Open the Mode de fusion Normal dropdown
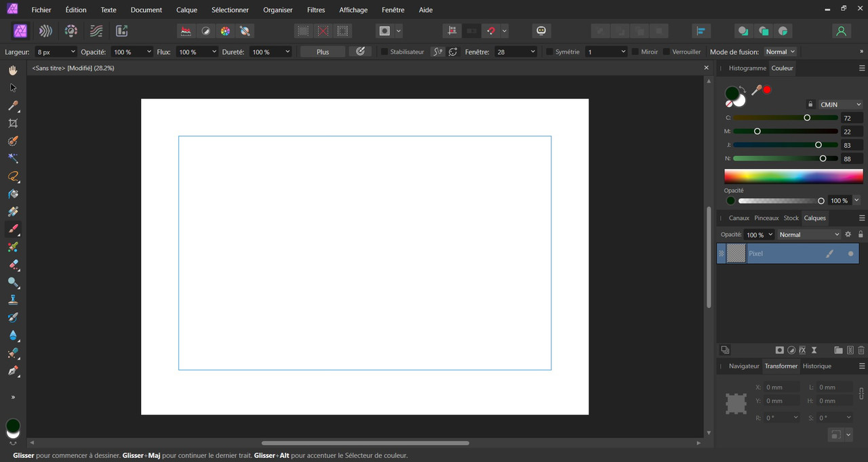This screenshot has height=462, width=868. coord(780,52)
